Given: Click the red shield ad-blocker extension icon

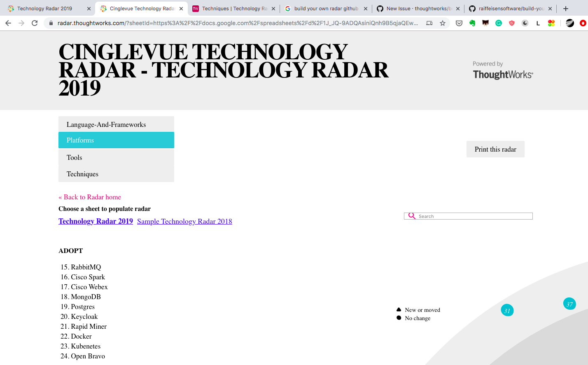Looking at the screenshot, I should (x=512, y=23).
